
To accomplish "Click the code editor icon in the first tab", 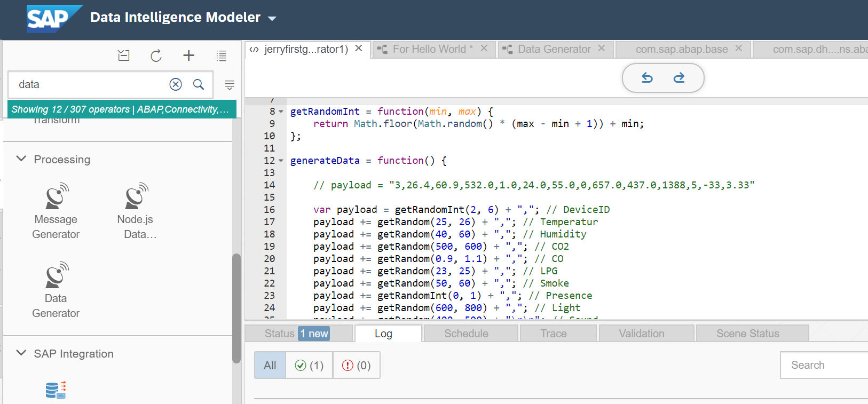I will tap(254, 50).
